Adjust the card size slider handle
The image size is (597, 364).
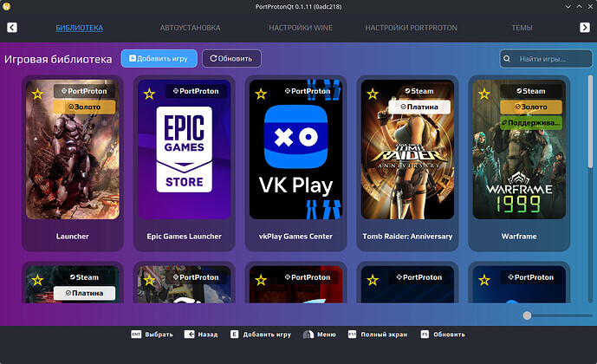coord(527,315)
